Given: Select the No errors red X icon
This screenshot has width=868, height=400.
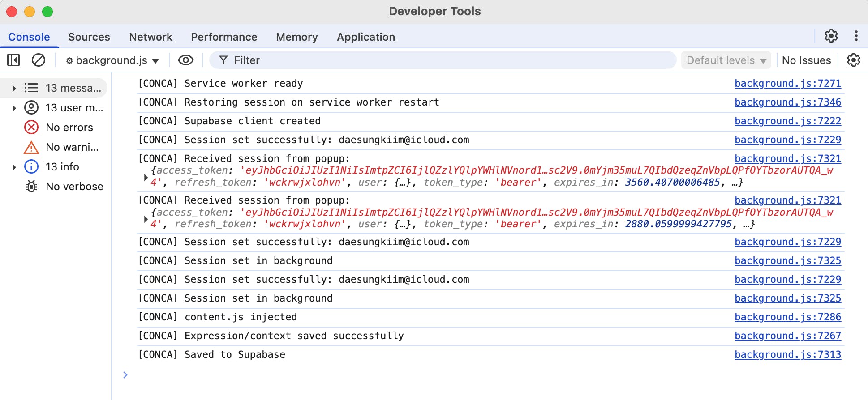Looking at the screenshot, I should click(31, 127).
